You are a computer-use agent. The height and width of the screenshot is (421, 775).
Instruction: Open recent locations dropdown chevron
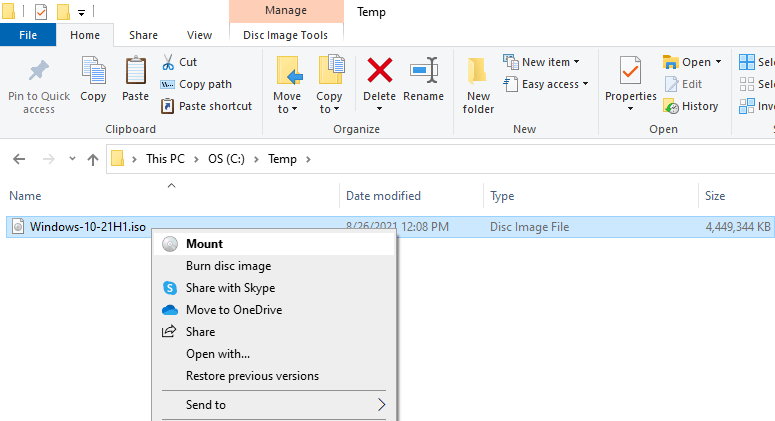tap(72, 159)
